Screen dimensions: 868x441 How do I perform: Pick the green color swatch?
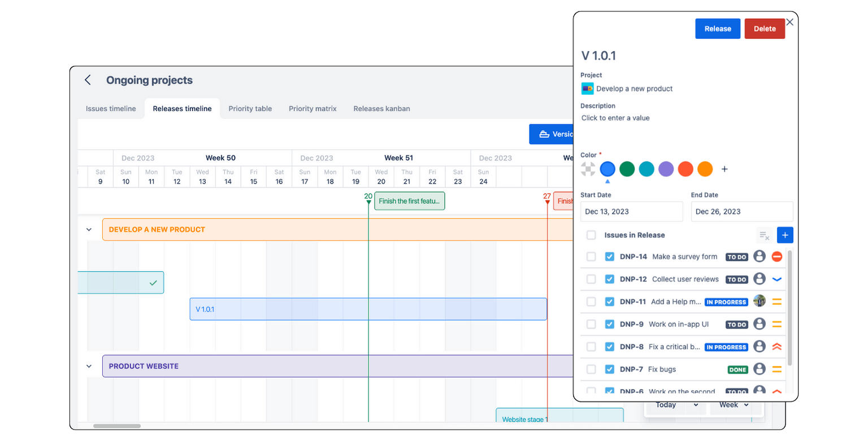click(x=627, y=169)
